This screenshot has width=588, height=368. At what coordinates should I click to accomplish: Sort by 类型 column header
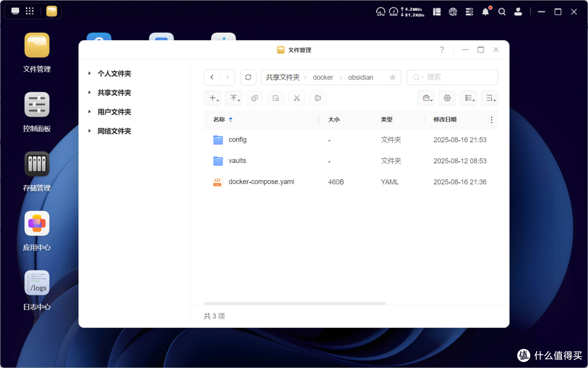point(387,119)
